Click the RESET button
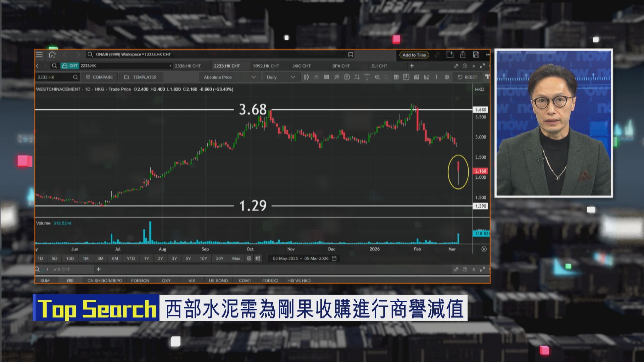The height and width of the screenshot is (362, 644). (468, 77)
